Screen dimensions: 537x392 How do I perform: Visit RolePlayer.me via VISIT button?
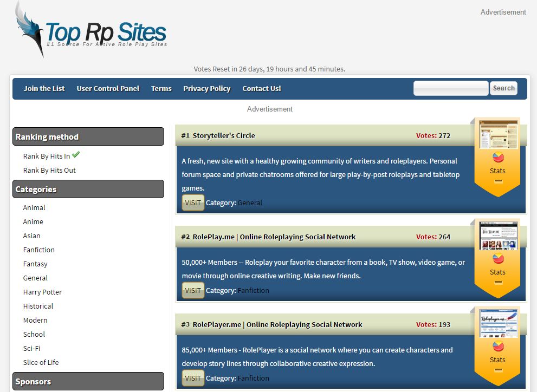click(x=193, y=378)
